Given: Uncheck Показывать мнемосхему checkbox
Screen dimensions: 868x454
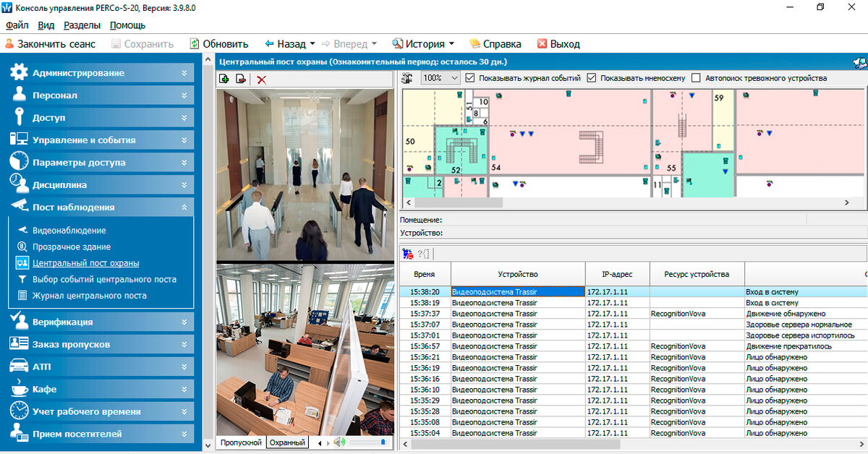Looking at the screenshot, I should [x=592, y=77].
